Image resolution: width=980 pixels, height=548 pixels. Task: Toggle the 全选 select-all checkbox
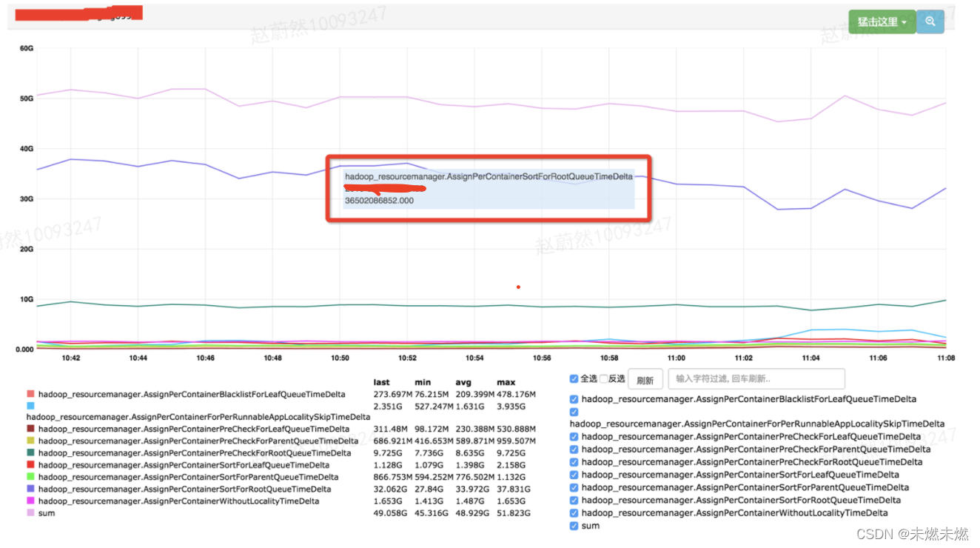574,378
